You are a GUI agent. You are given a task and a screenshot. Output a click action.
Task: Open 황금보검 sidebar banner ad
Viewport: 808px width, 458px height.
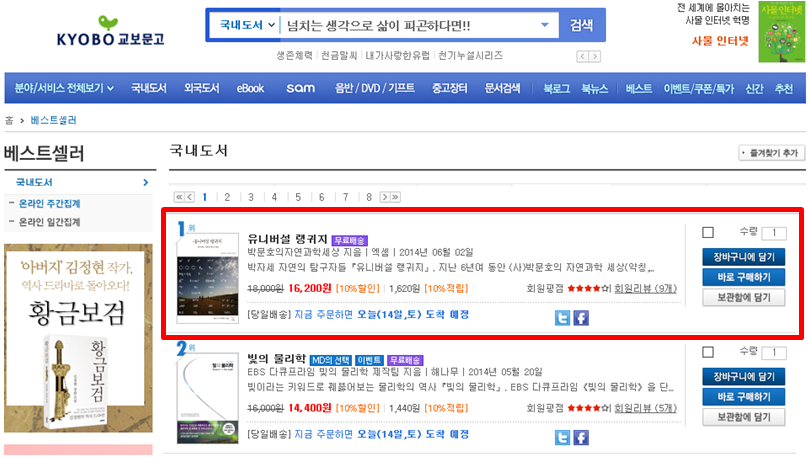click(78, 338)
